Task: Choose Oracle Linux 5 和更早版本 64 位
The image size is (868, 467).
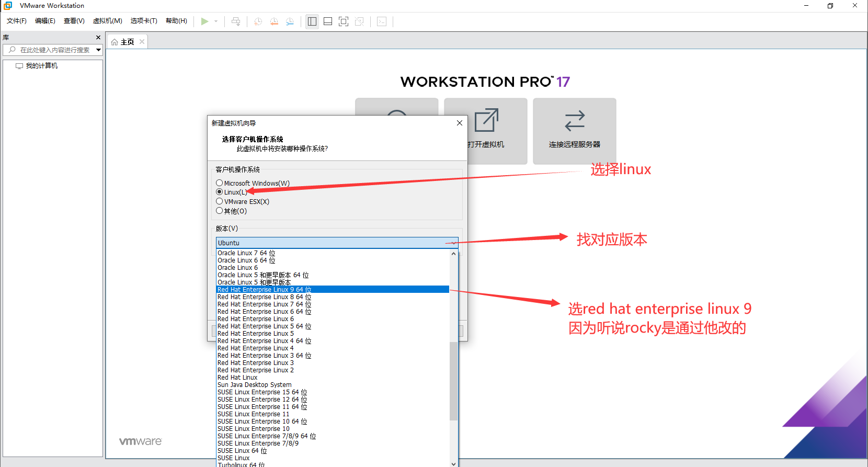Action: 333,275
